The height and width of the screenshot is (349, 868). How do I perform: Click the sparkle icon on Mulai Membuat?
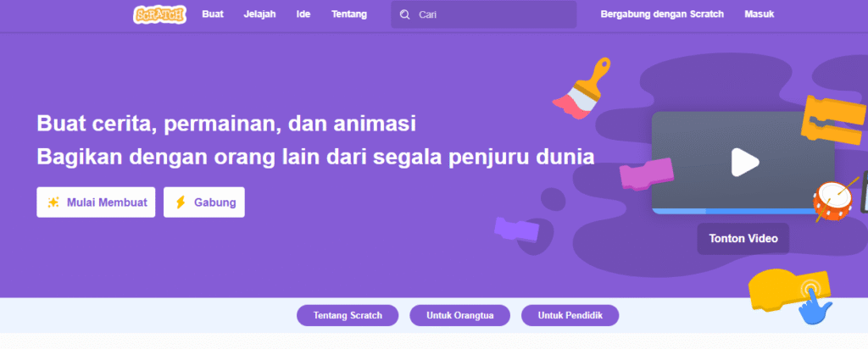(x=53, y=202)
